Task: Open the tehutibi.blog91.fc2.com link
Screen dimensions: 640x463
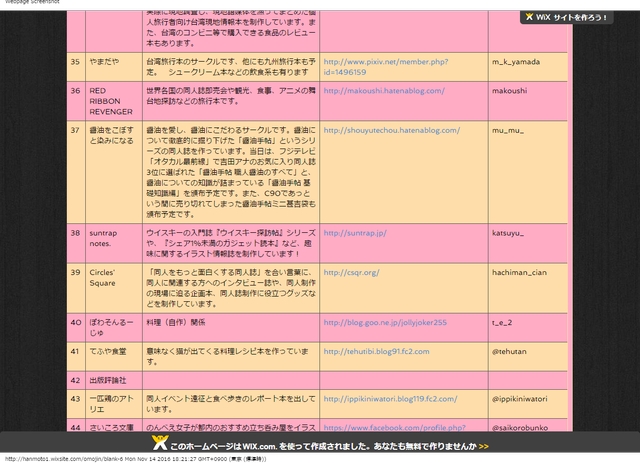Action: click(375, 351)
